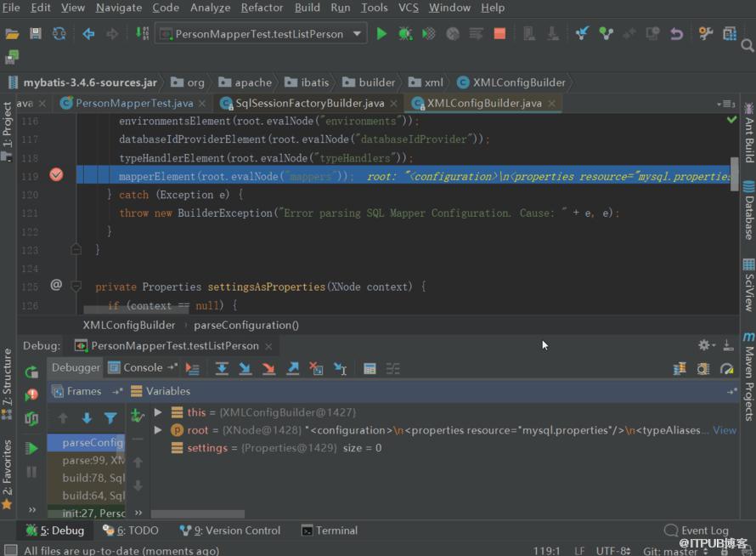This screenshot has height=556, width=756.
Task: Open the Navigate menu
Action: pos(119,8)
